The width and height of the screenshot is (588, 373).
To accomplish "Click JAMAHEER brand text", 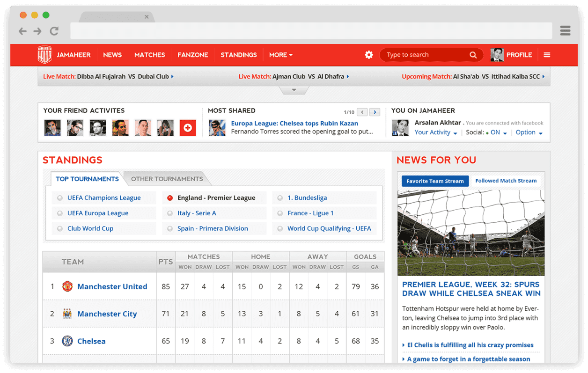I will click(73, 55).
